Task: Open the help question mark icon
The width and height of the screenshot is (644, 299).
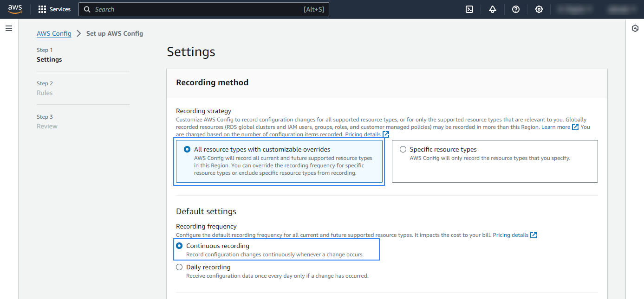Action: click(516, 9)
